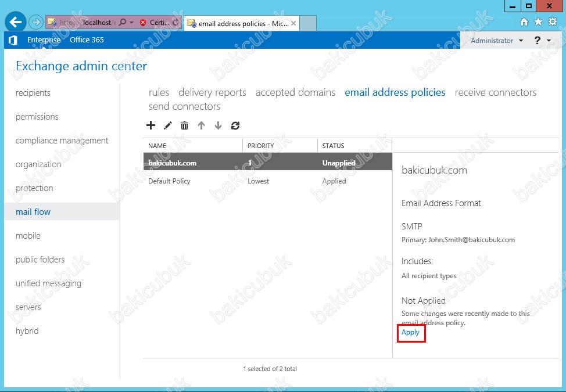Screen dimensions: 566x392
Task: Open servers section
Action: [28, 307]
